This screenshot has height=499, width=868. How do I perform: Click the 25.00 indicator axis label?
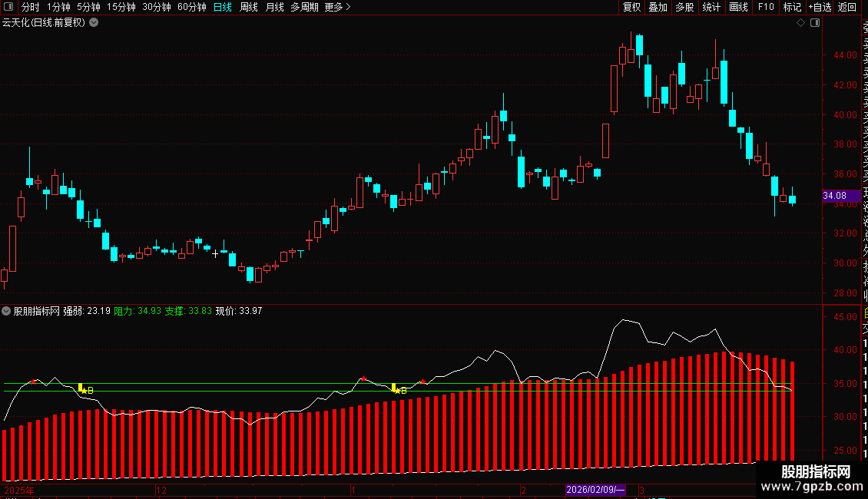pyautogui.click(x=845, y=451)
